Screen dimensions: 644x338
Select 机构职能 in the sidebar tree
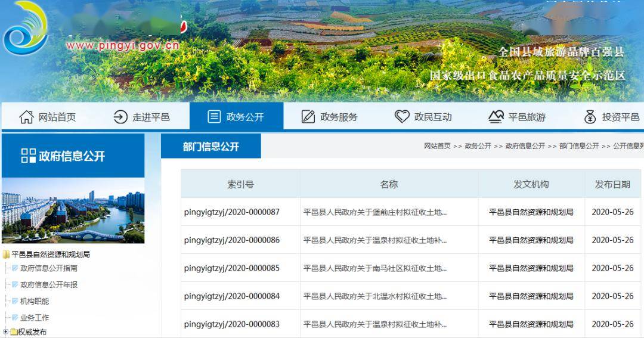click(35, 301)
